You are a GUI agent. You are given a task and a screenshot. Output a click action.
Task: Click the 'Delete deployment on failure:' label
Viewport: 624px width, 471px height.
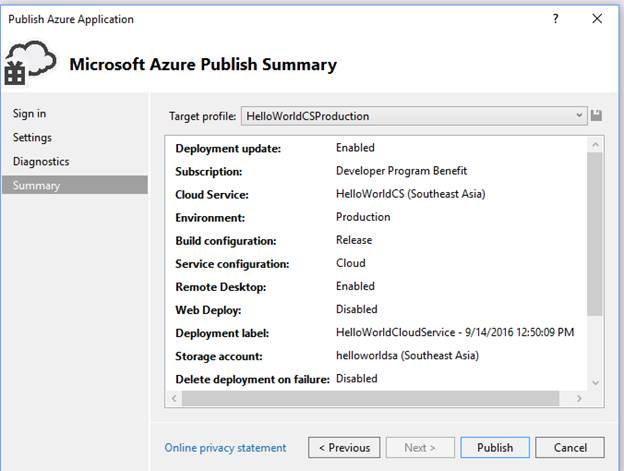coord(252,380)
